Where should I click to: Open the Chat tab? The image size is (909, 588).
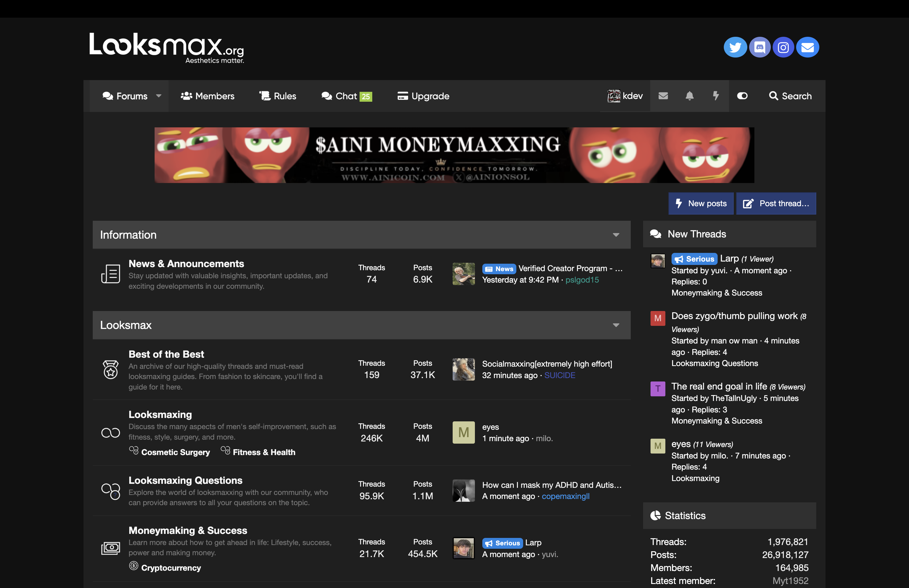click(x=347, y=96)
